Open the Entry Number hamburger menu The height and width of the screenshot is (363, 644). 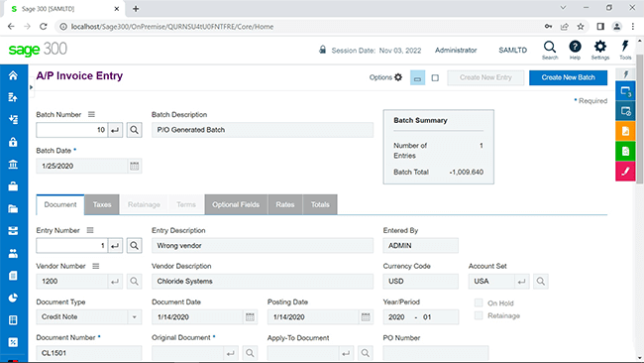point(90,230)
